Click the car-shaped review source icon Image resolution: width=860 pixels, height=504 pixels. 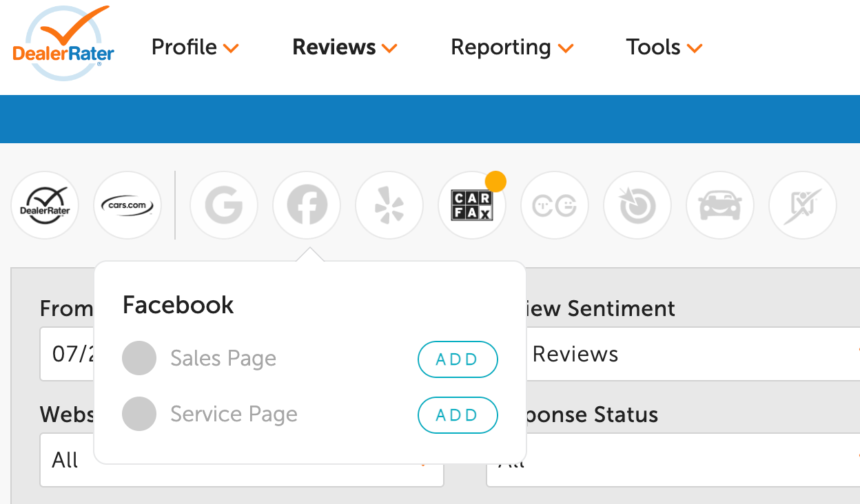pos(720,205)
